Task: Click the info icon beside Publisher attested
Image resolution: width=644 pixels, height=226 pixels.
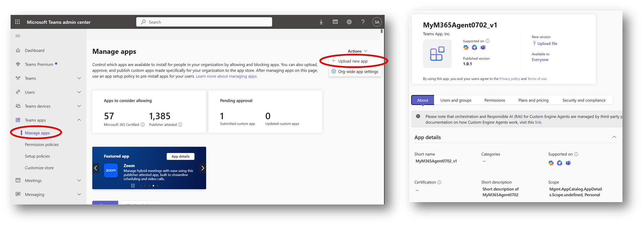Action: pos(180,125)
